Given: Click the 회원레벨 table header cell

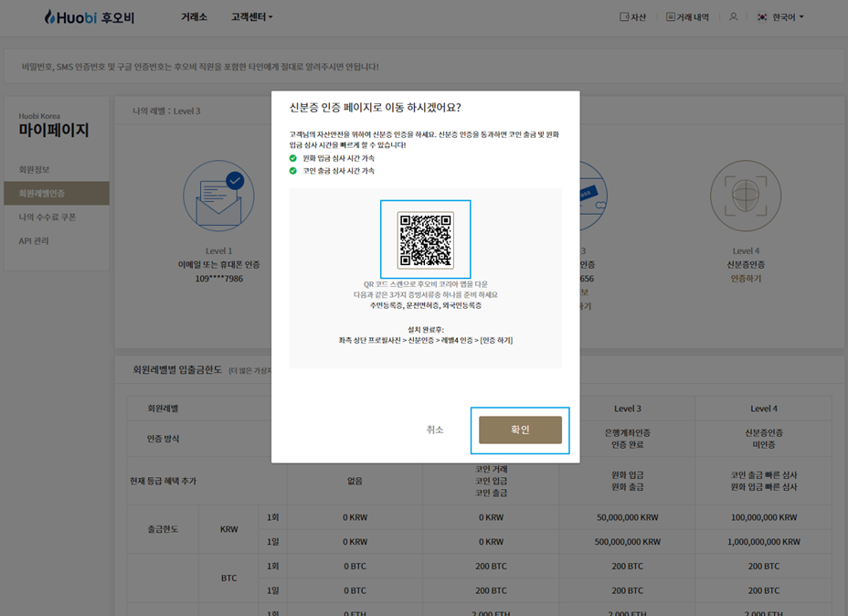Looking at the screenshot, I should (163, 409).
